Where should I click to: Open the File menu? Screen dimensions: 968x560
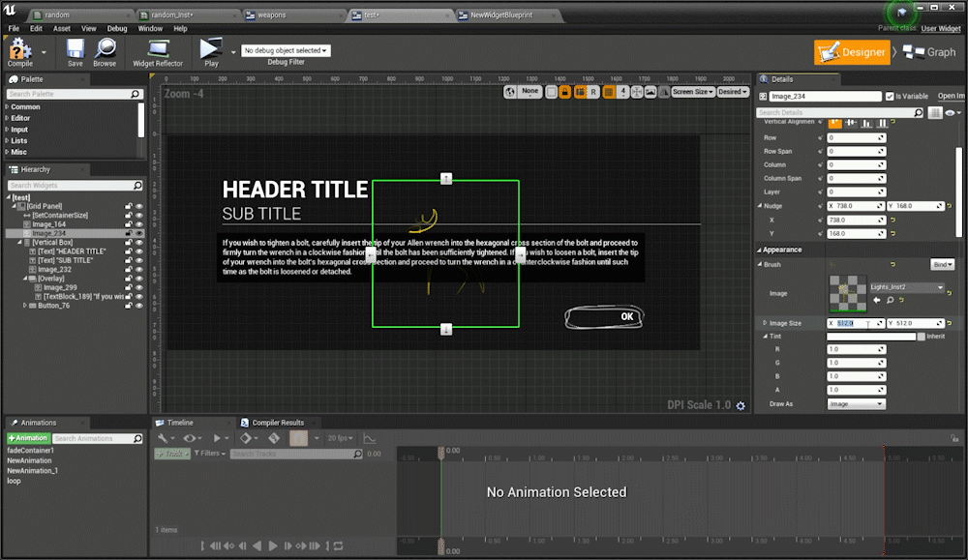tap(14, 28)
